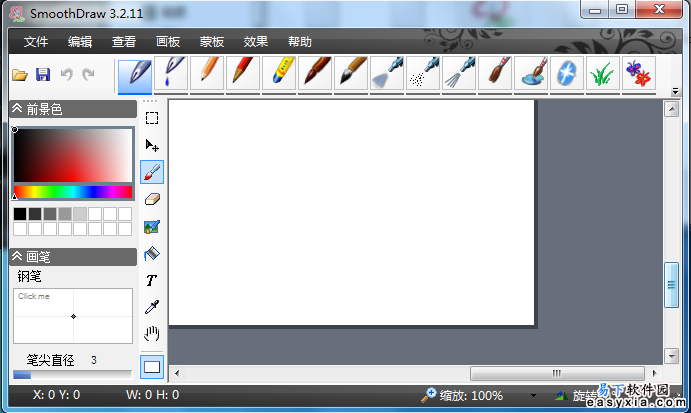Select the dotted spray airbrush
The height and width of the screenshot is (413, 691).
point(423,74)
